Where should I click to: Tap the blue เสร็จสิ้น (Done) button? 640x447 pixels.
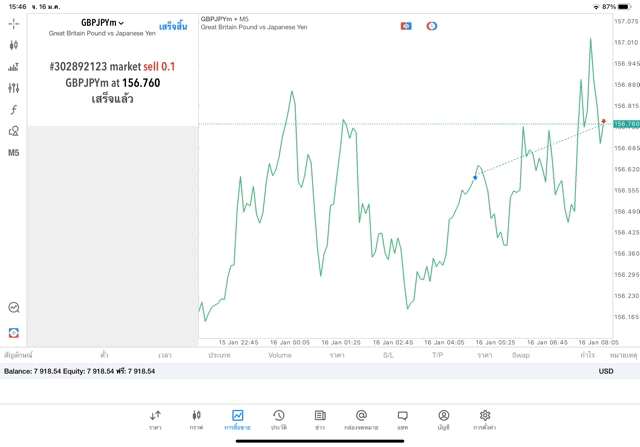click(173, 27)
